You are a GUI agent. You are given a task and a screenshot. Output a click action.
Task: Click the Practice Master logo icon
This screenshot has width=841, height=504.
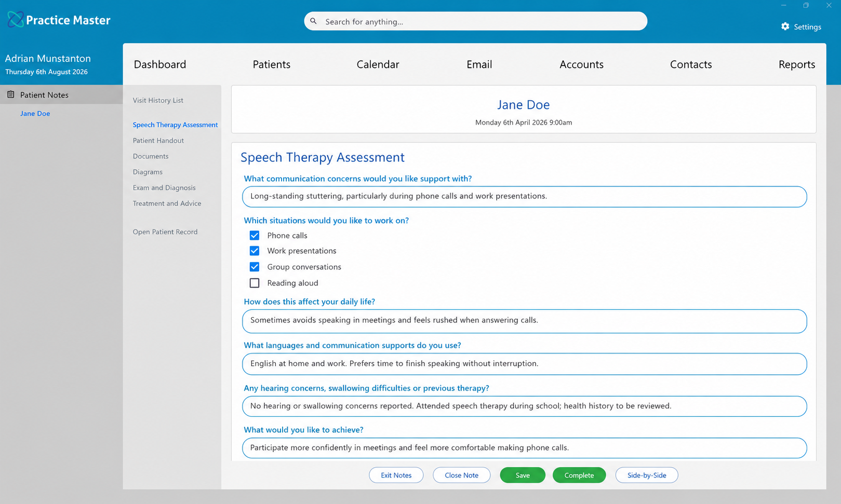15,20
